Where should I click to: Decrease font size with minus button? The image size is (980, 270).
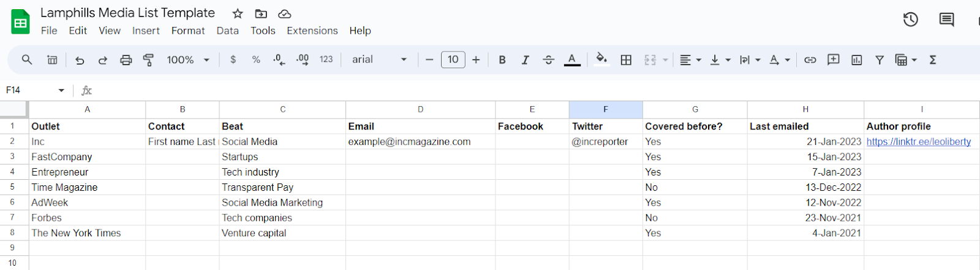click(x=429, y=60)
